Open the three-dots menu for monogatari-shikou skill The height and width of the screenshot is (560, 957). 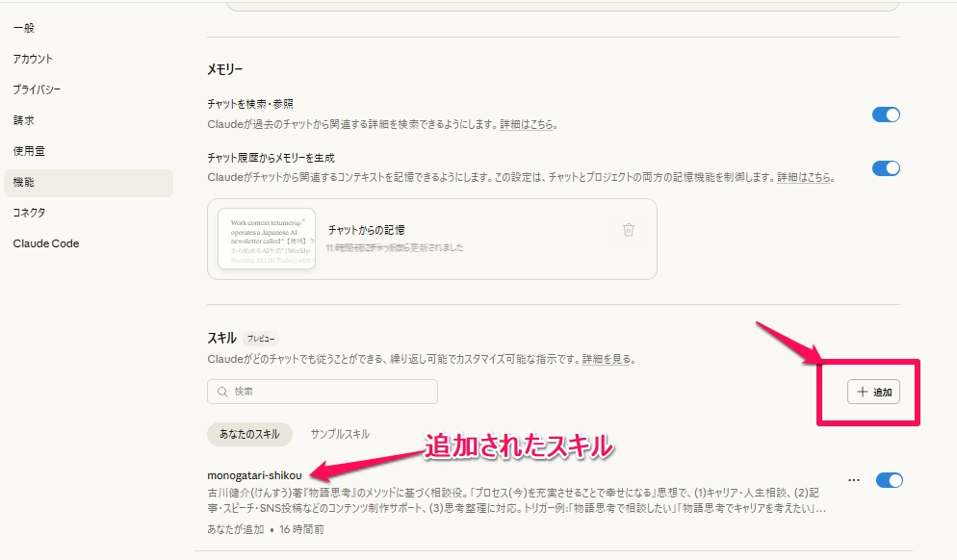pyautogui.click(x=853, y=480)
